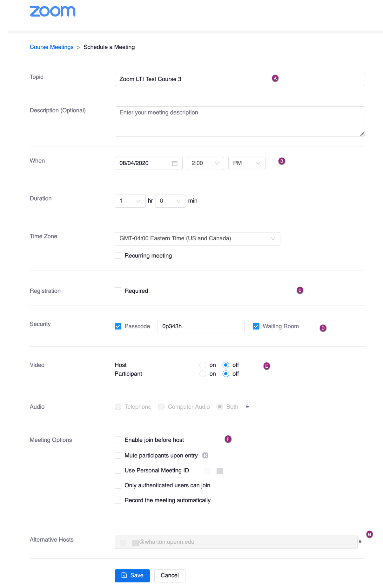
Task: Open the AM/PM dropdown
Action: tap(246, 163)
